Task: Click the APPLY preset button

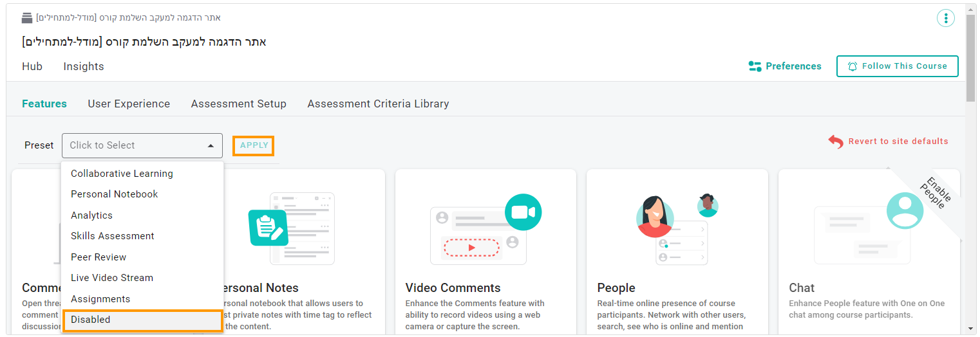Action: click(254, 145)
